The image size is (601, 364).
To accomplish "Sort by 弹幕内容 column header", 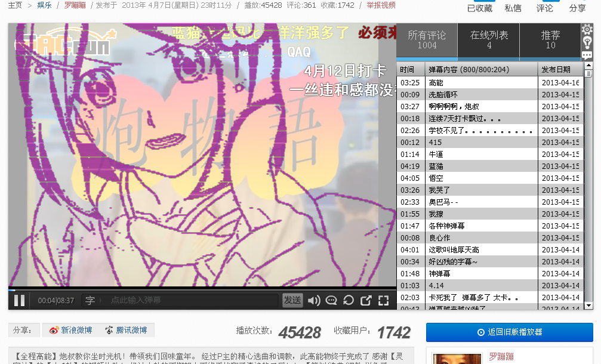I will tap(482, 69).
